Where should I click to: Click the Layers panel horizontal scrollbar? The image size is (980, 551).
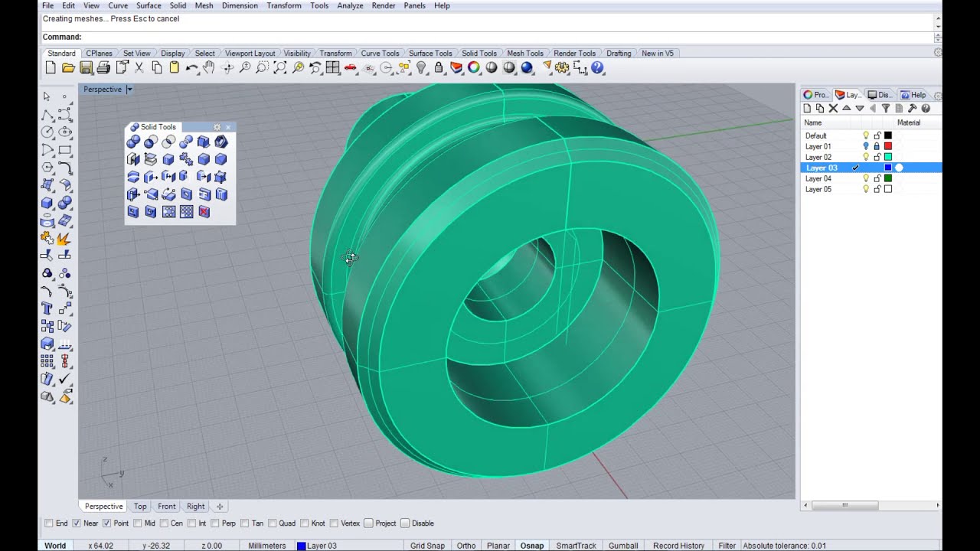point(845,505)
